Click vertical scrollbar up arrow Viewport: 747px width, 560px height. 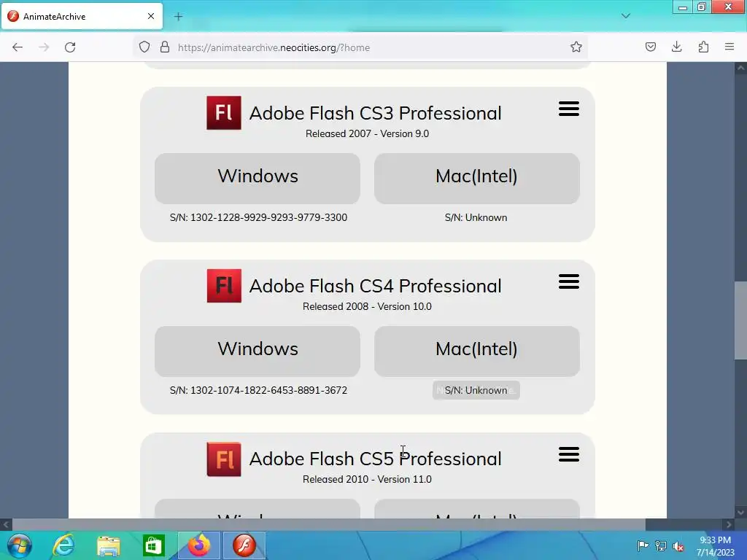740,68
